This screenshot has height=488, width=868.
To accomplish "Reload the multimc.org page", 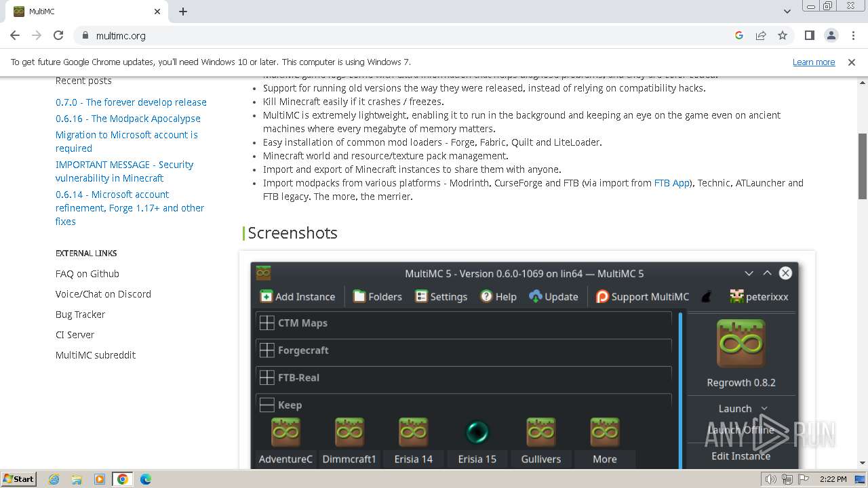I will tap(58, 35).
